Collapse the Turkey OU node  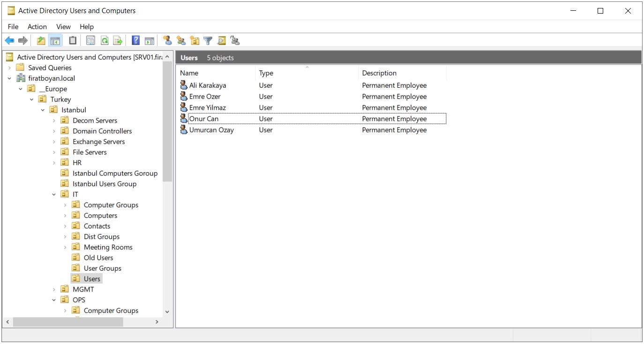pyautogui.click(x=31, y=99)
